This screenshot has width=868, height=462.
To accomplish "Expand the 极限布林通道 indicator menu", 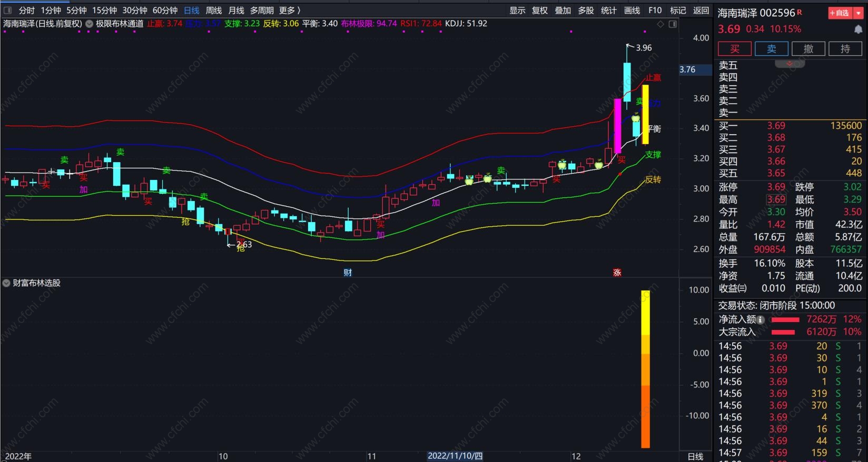I will pyautogui.click(x=89, y=24).
